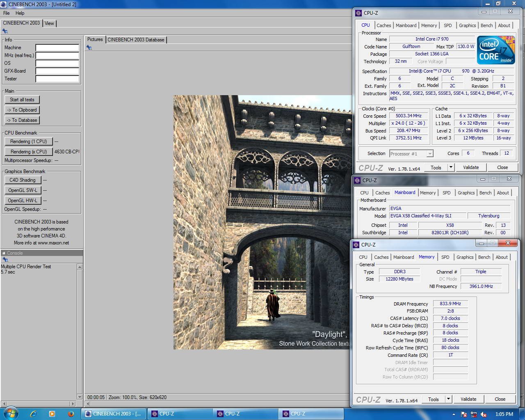Open the File menu in CINEBENCH
525x420 pixels.
pos(6,13)
